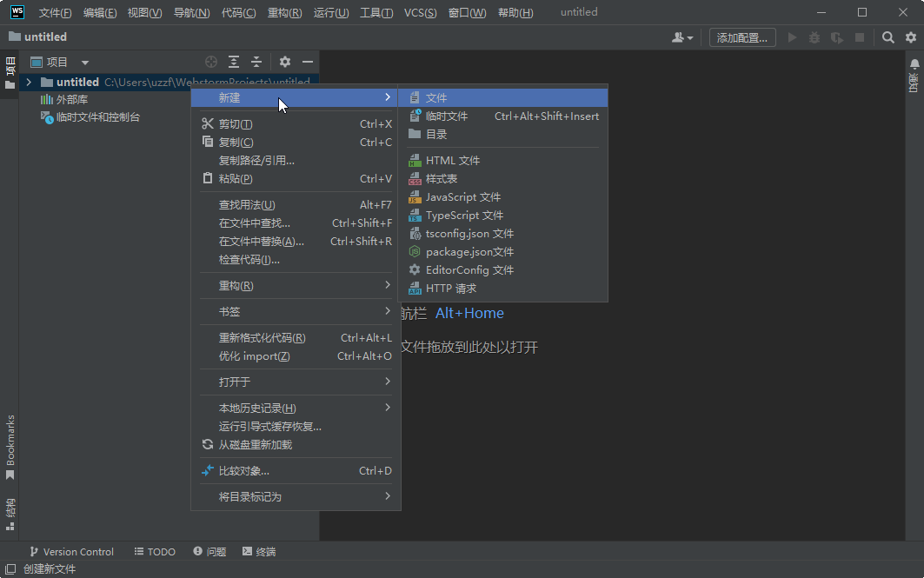
Task: Open IDE settings gear icon in toolbar
Action: click(x=911, y=37)
